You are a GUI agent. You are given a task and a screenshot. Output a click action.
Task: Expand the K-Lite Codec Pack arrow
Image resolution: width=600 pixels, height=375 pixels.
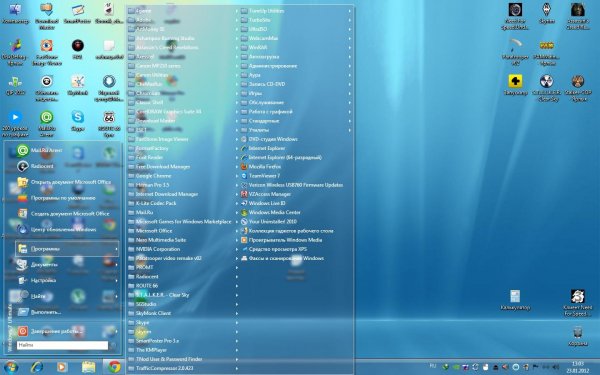[x=237, y=203]
